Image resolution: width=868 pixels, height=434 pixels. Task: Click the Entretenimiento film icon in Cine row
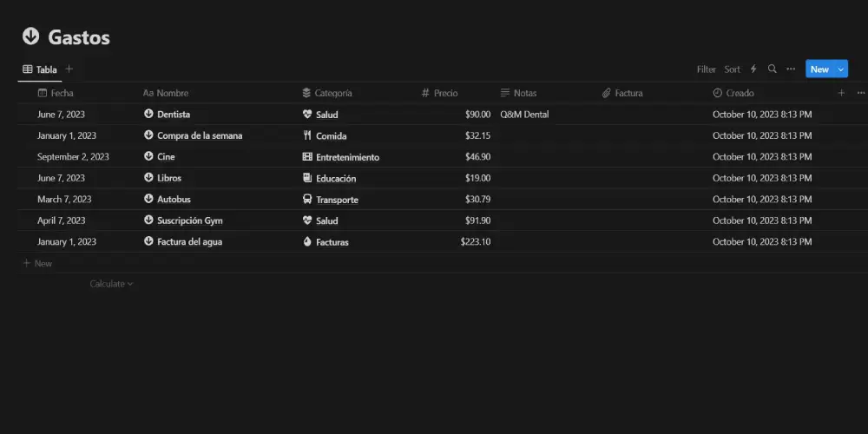pos(307,157)
